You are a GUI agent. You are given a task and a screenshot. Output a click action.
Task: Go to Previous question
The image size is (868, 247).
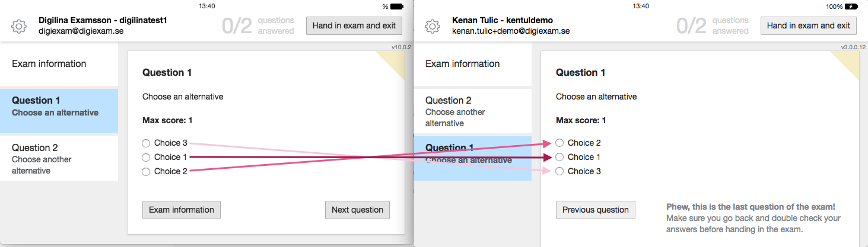(596, 210)
